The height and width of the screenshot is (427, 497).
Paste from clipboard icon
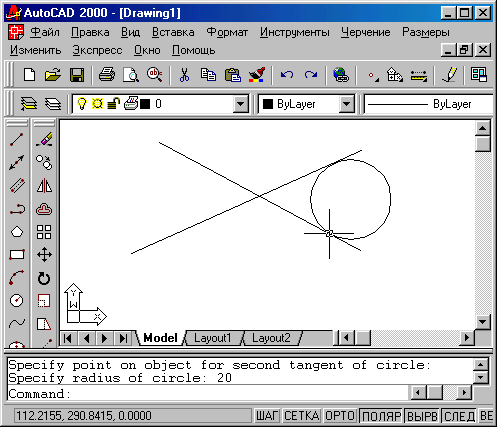(x=233, y=75)
